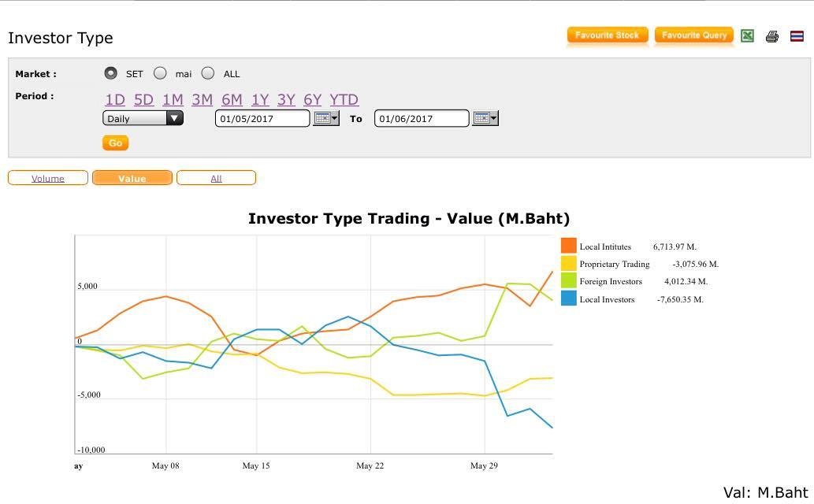The width and height of the screenshot is (814, 504).
Task: Select the SET market radio button
Action: click(x=110, y=73)
